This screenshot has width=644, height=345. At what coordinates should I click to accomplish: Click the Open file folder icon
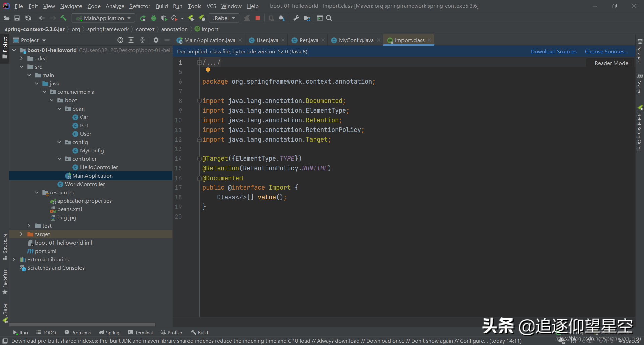tap(6, 18)
